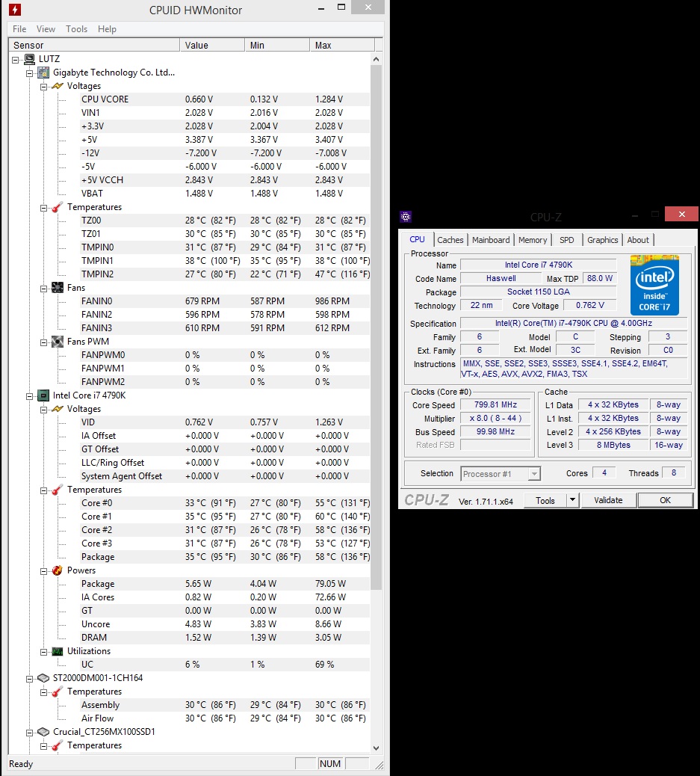Viewport: 700px width, 776px height.
Task: Open the View menu in HWMonitor
Action: (46, 29)
